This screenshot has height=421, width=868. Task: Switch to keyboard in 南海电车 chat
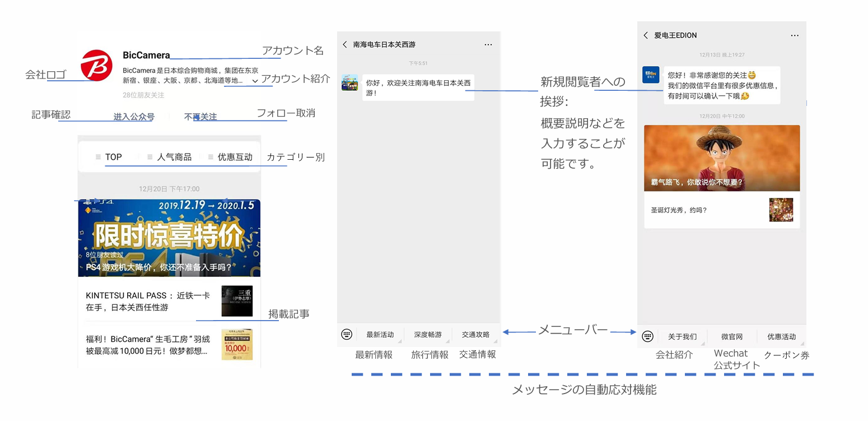[346, 335]
